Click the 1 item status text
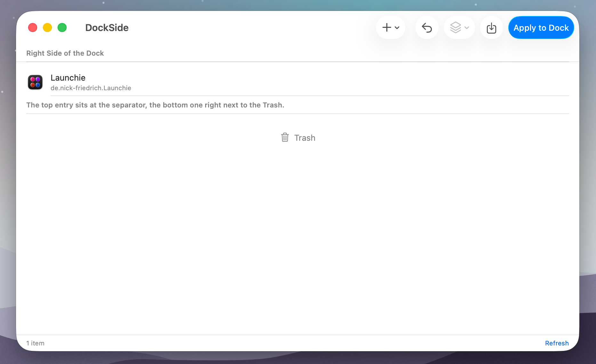 pyautogui.click(x=35, y=343)
